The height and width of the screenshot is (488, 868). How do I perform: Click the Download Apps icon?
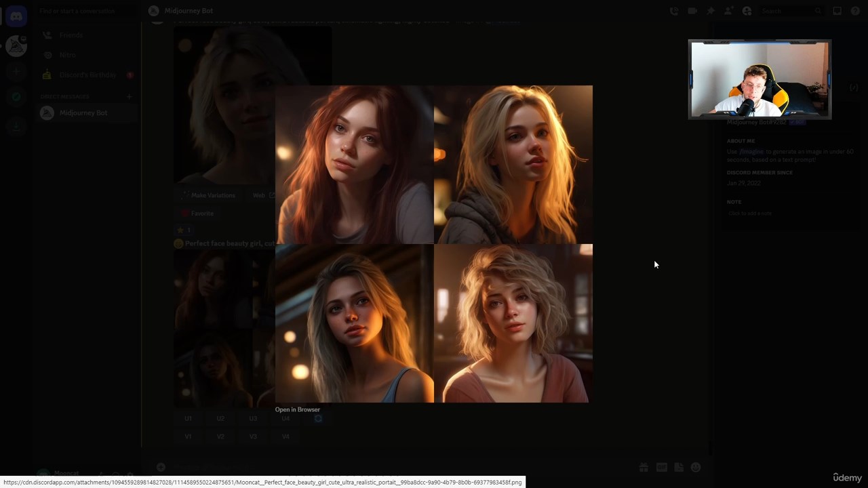coord(16,126)
